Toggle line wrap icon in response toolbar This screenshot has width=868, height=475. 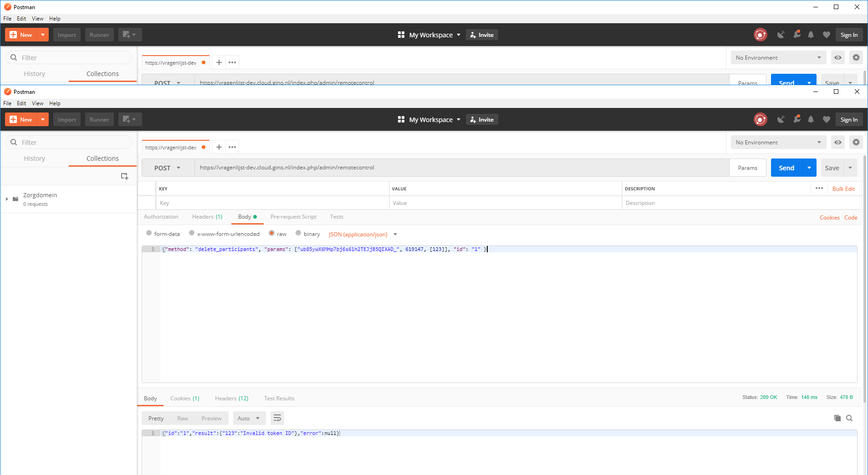pyautogui.click(x=277, y=418)
